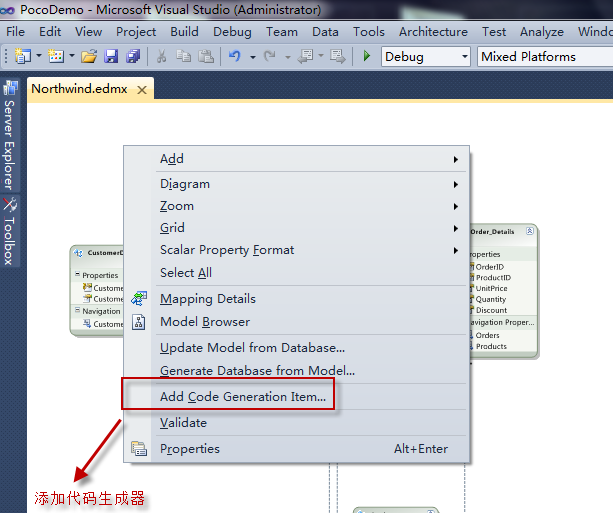The width and height of the screenshot is (613, 513).
Task: Open the Redo history dropdown arrow
Action: point(287,57)
